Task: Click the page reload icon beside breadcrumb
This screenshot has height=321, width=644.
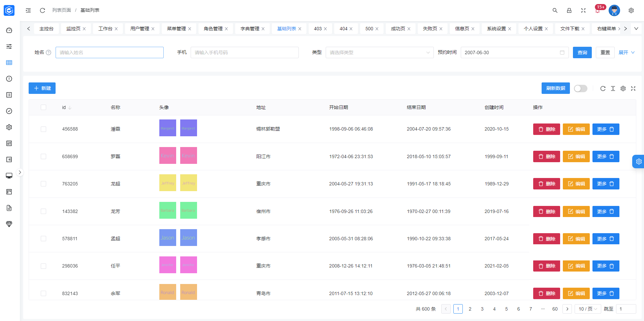Action: (42, 10)
